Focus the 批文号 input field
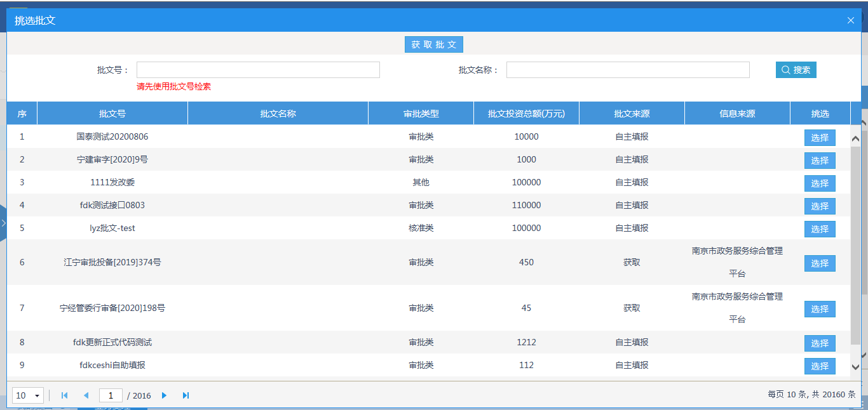868x410 pixels. (258, 70)
